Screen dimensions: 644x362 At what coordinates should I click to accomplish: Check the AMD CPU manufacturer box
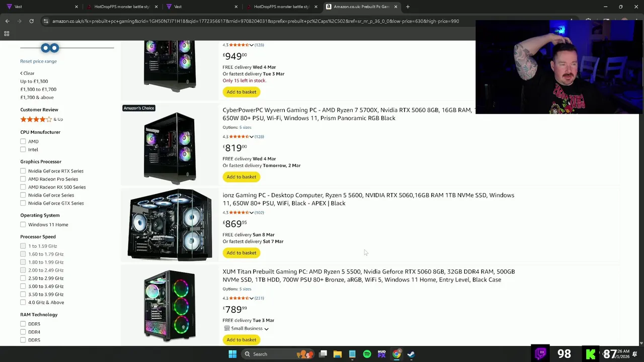23,141
